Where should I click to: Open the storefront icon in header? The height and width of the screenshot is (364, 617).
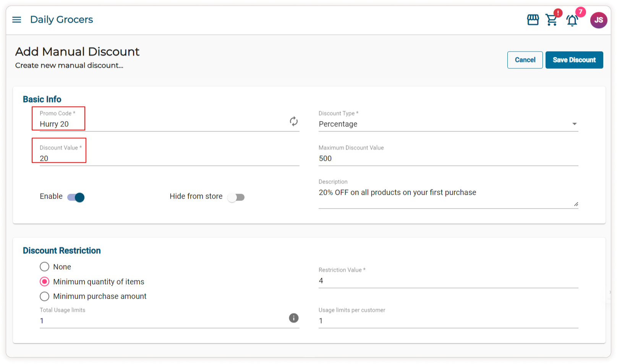coord(533,20)
